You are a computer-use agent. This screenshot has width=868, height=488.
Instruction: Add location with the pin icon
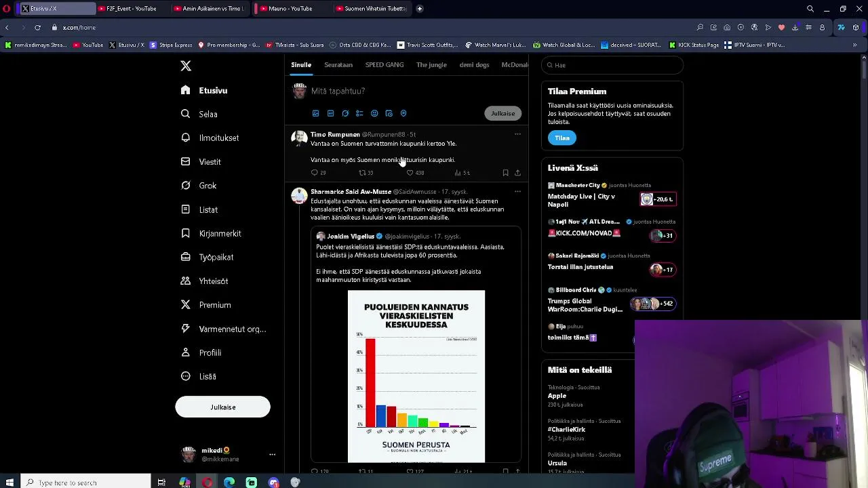click(x=403, y=113)
